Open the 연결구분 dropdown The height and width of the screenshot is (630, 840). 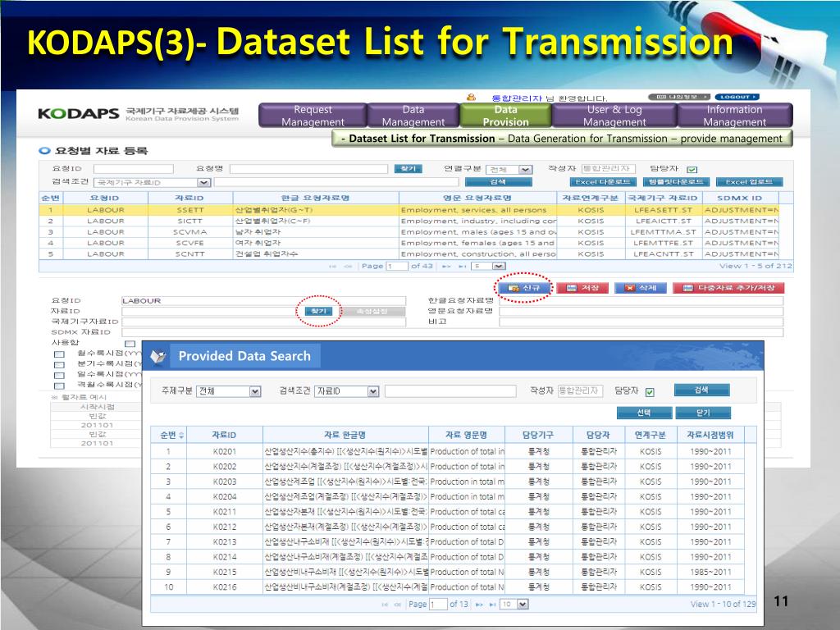coord(509,169)
